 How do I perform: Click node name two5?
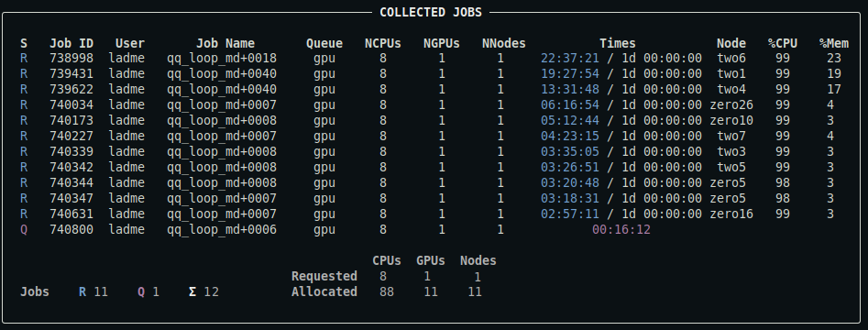tap(731, 167)
